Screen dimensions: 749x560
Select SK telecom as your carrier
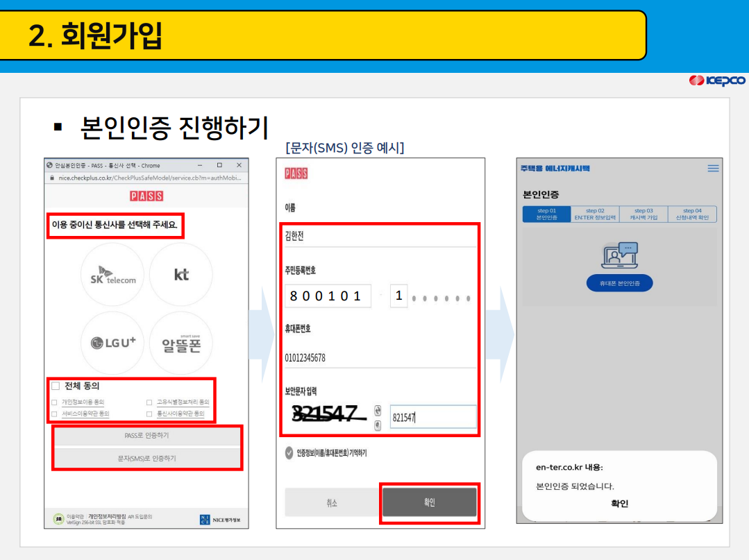112,274
